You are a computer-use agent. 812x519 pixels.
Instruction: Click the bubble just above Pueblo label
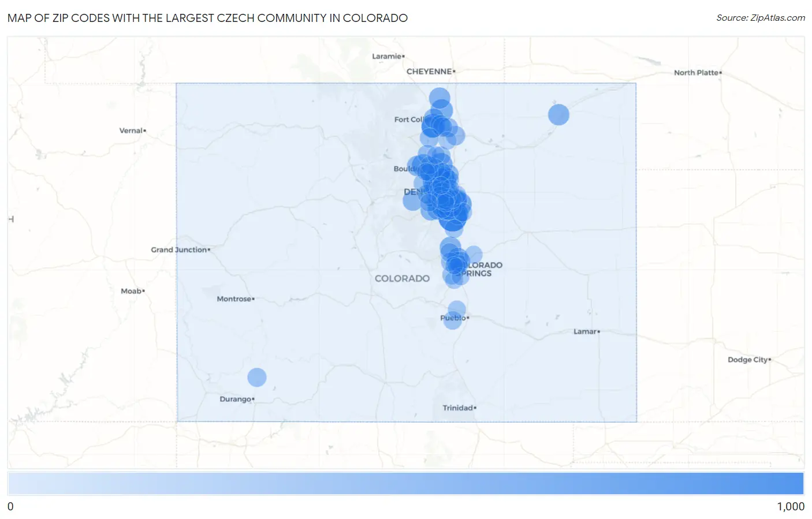pyautogui.click(x=457, y=310)
